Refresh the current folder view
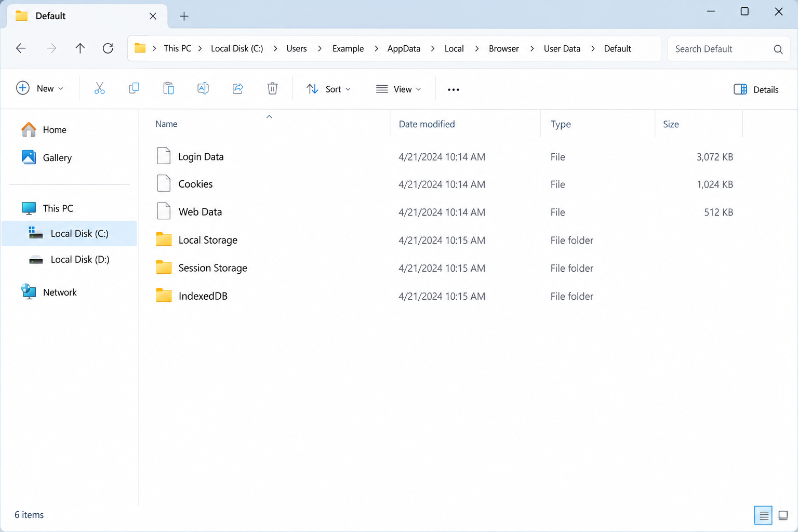 coord(108,48)
